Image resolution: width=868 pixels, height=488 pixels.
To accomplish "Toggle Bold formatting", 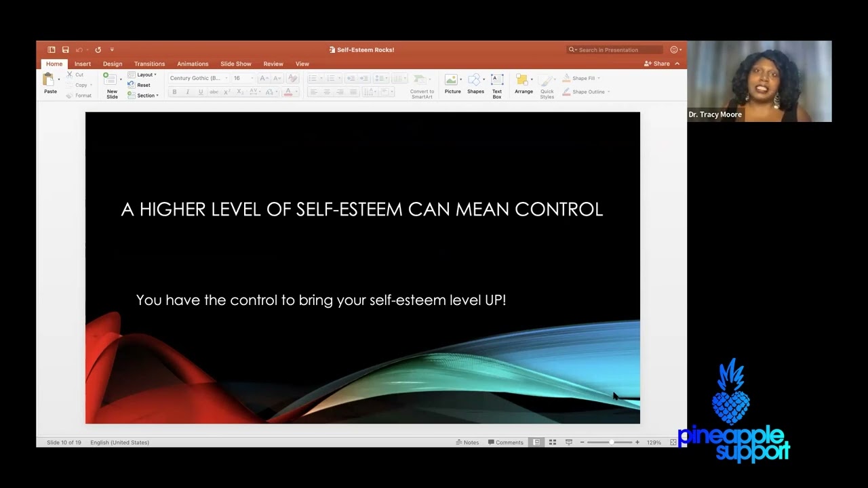I will click(x=174, y=91).
